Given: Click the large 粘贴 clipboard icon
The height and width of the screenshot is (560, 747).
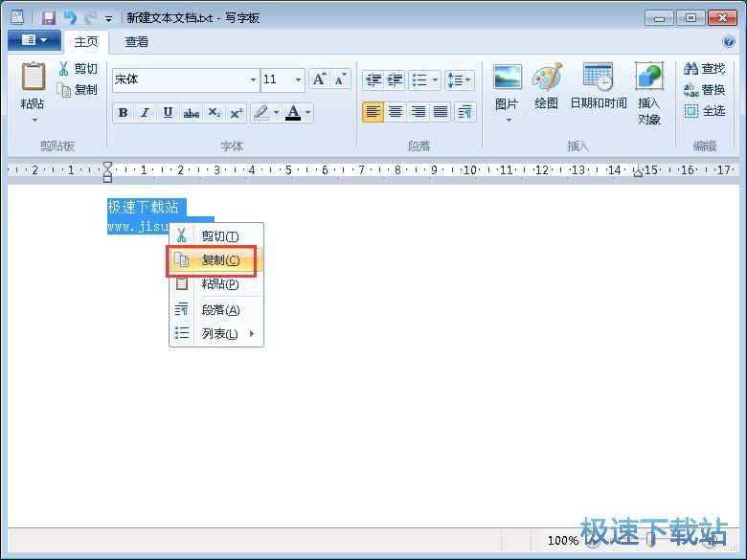Looking at the screenshot, I should point(33,77).
